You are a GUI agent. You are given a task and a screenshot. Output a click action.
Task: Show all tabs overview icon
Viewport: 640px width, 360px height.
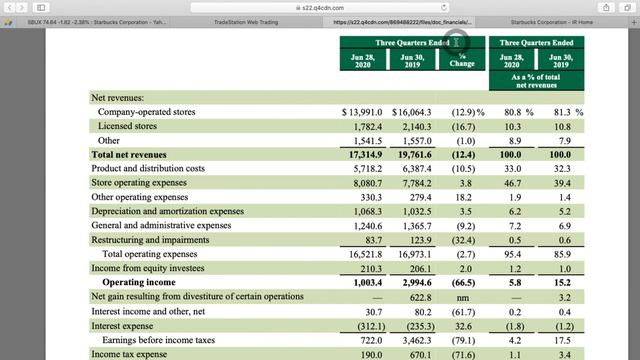(x=627, y=7)
